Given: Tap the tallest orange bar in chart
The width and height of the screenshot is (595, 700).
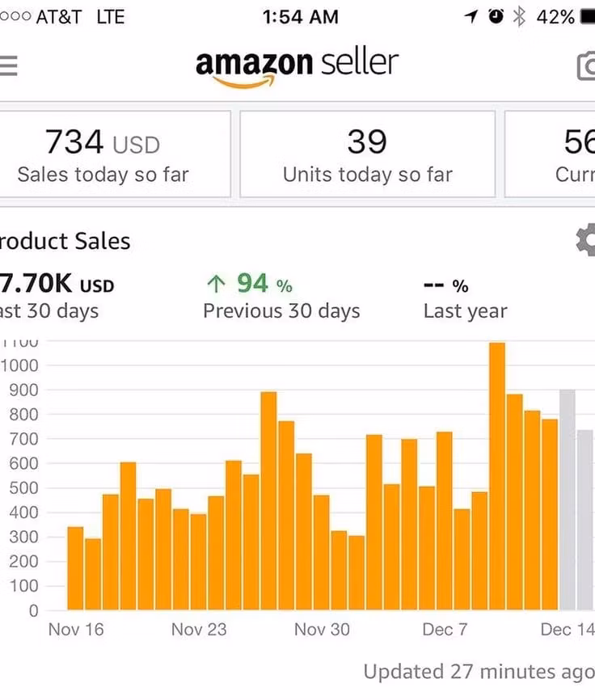Looking at the screenshot, I should (497, 475).
